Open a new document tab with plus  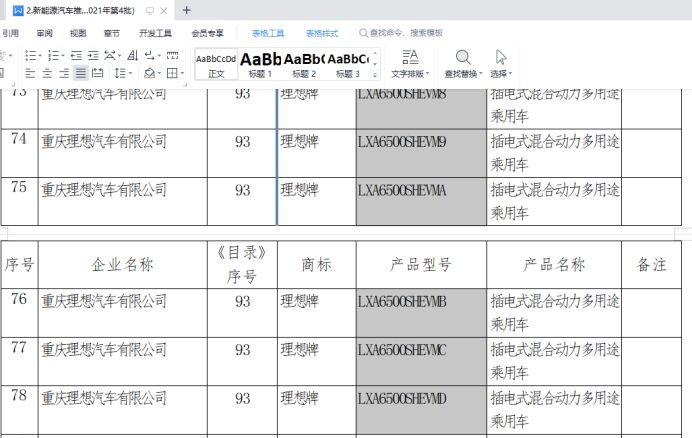[187, 10]
